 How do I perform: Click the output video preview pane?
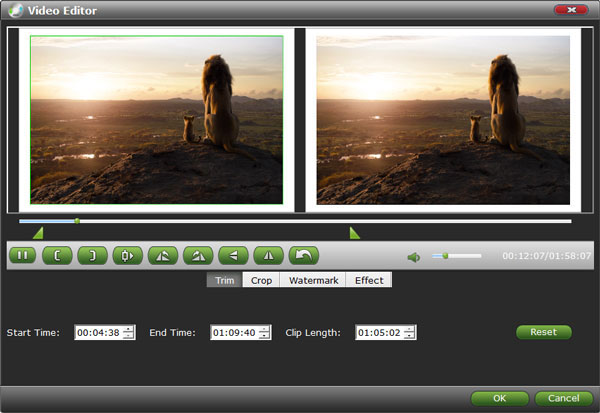tap(443, 120)
